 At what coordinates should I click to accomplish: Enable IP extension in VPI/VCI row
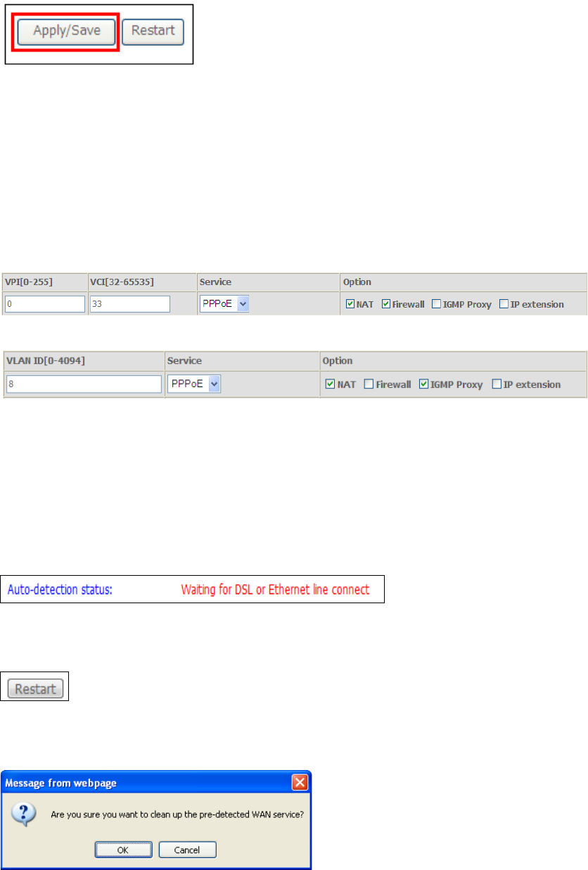tap(504, 305)
